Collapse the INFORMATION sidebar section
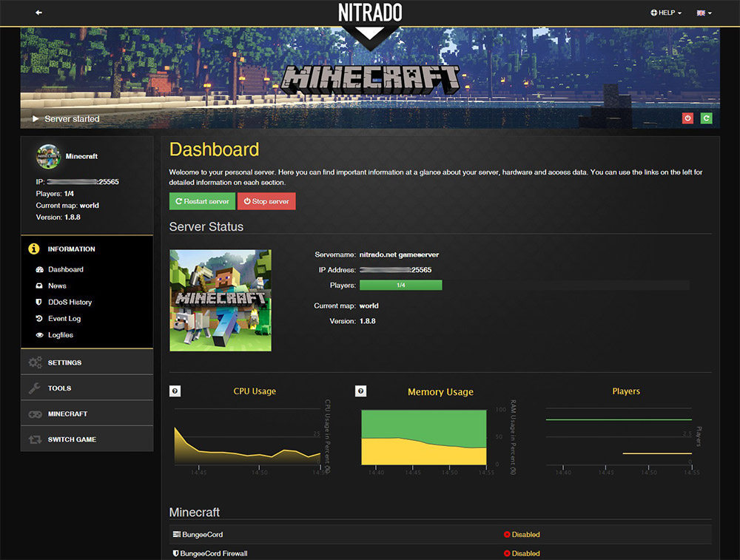 pyautogui.click(x=87, y=249)
